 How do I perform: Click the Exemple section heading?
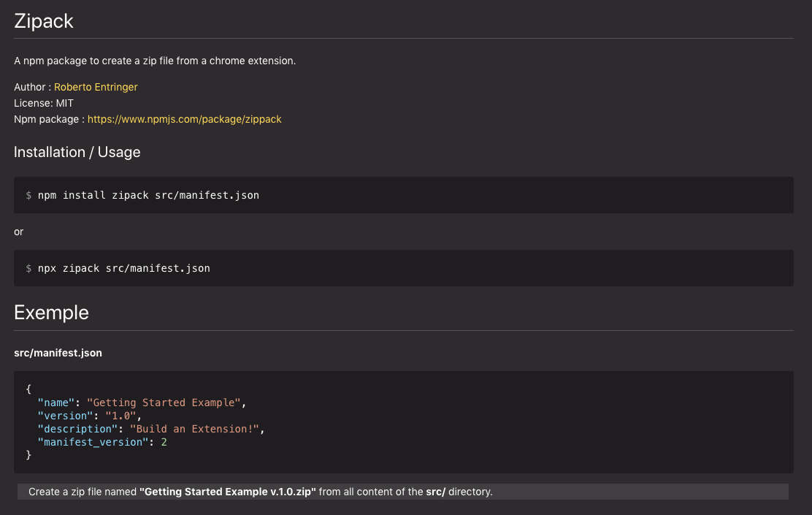point(51,313)
